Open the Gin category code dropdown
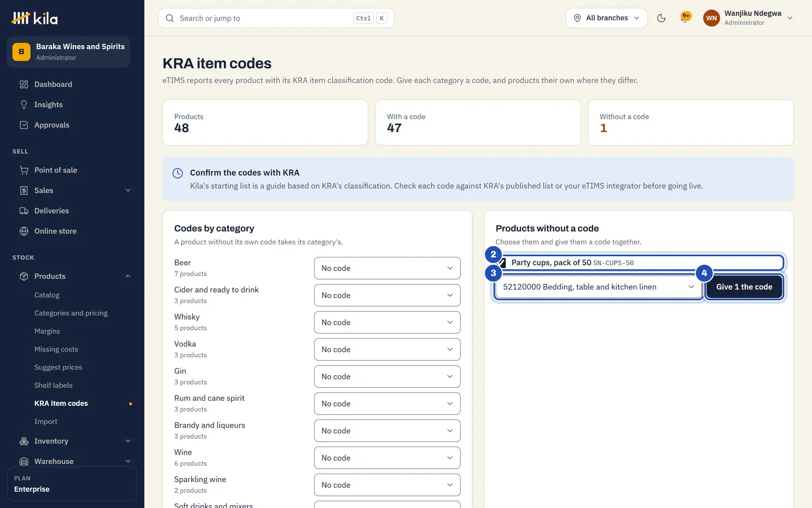The height and width of the screenshot is (508, 812). (387, 376)
